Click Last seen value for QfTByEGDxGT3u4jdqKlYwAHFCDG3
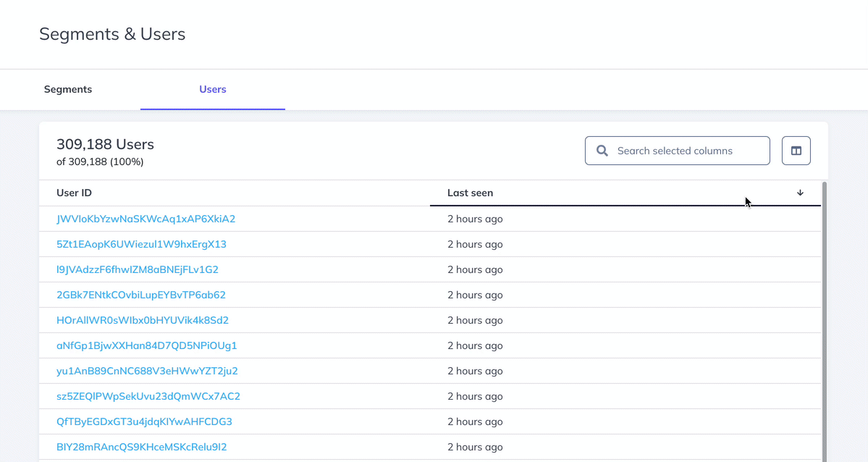This screenshot has height=462, width=868. pos(475,421)
